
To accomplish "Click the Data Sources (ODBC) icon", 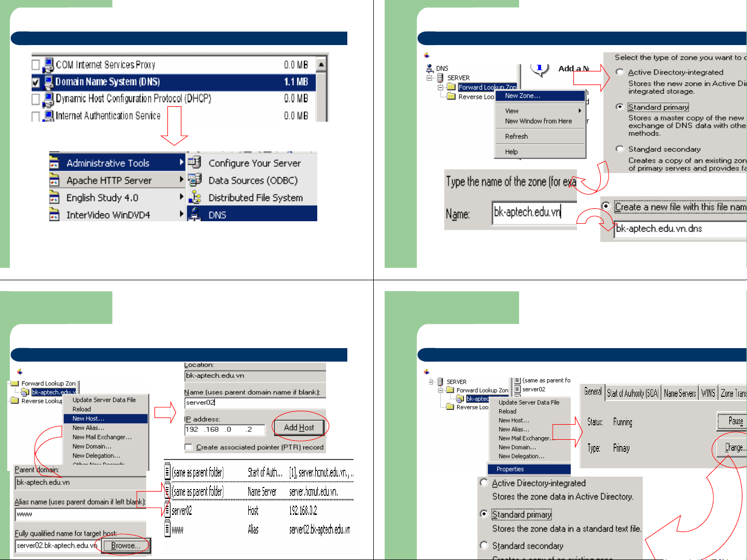I will (x=194, y=180).
